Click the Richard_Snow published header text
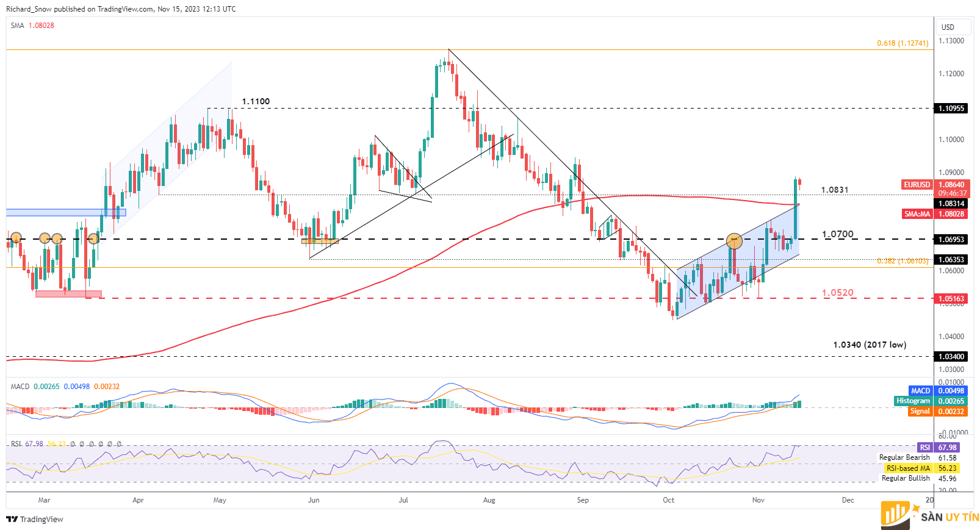The image size is (980, 530). pos(121,9)
